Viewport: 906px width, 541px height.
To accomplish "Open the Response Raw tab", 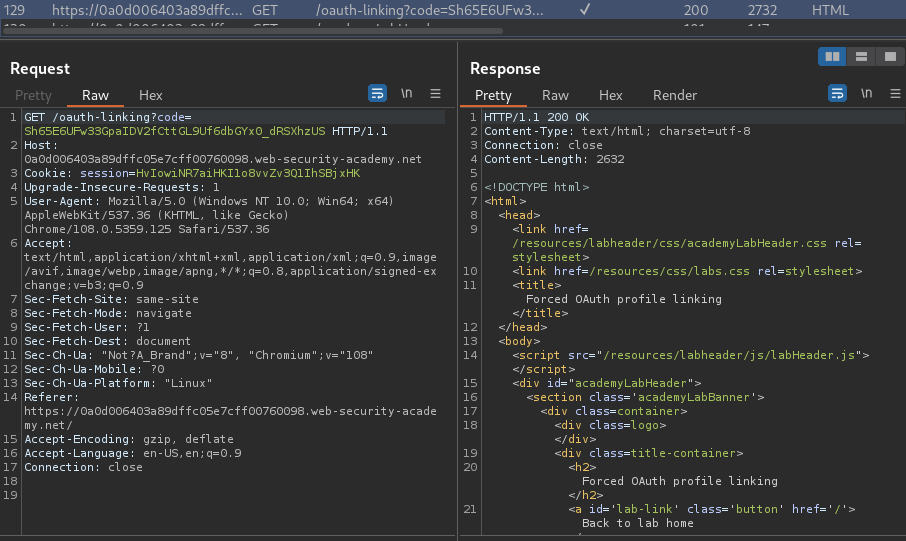I will point(555,95).
